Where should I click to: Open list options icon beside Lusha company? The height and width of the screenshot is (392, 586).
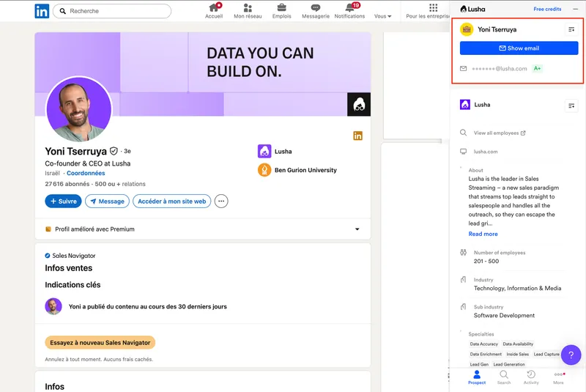(x=571, y=106)
